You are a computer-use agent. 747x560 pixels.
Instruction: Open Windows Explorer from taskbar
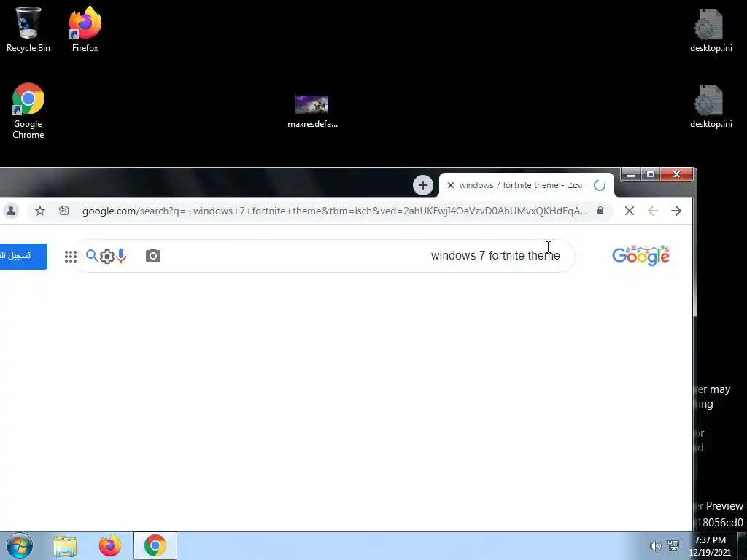(65, 546)
